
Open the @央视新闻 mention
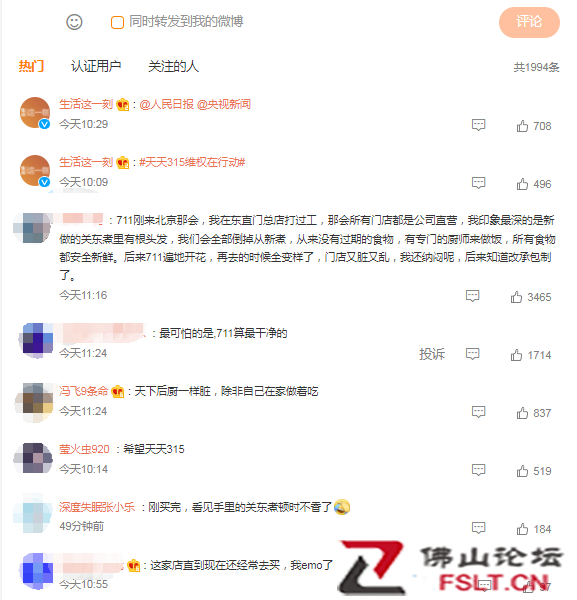[x=224, y=104]
